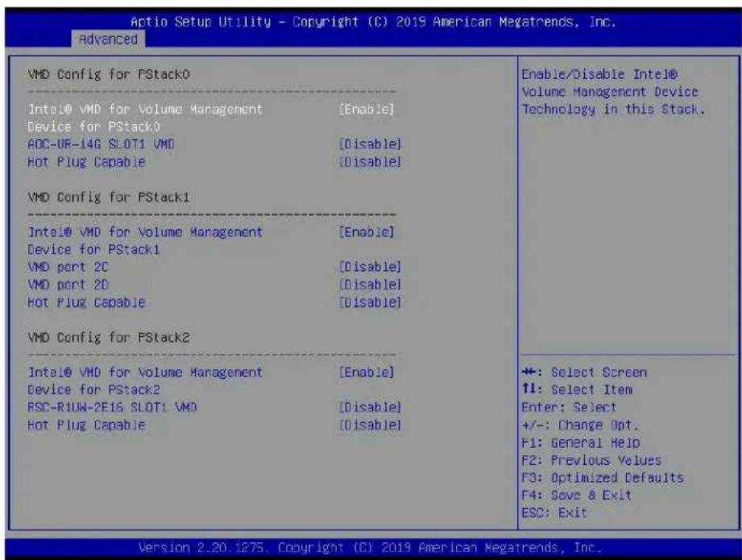Change PStack0 Hot Plug Capable Disable value
742x560 pixels.
coord(370,162)
